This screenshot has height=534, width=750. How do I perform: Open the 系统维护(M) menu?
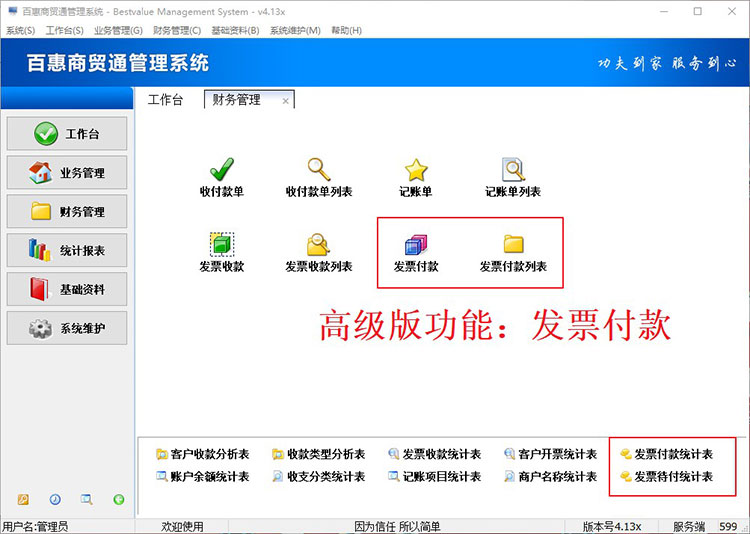pos(295,31)
